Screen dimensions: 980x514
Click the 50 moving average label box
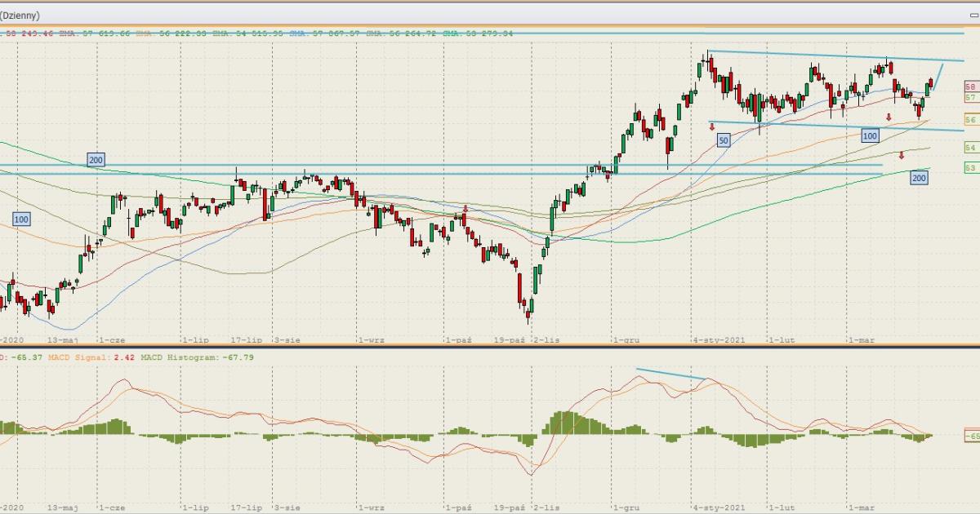[x=724, y=140]
